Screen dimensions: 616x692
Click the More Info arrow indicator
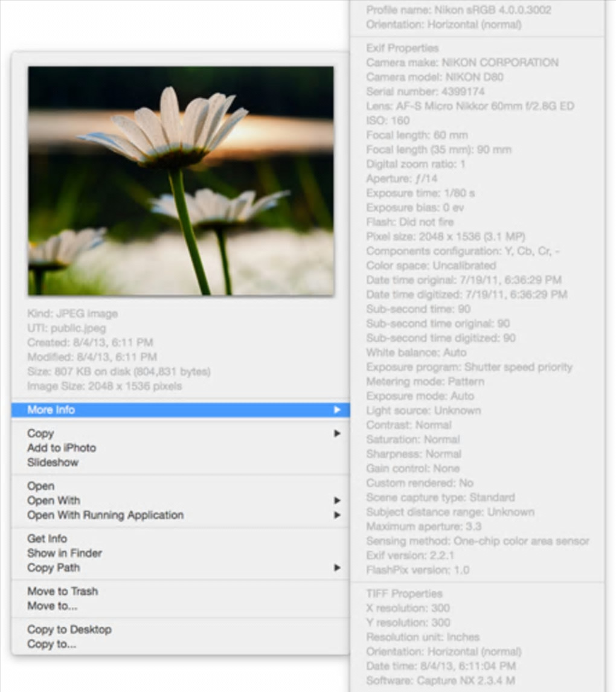337,410
